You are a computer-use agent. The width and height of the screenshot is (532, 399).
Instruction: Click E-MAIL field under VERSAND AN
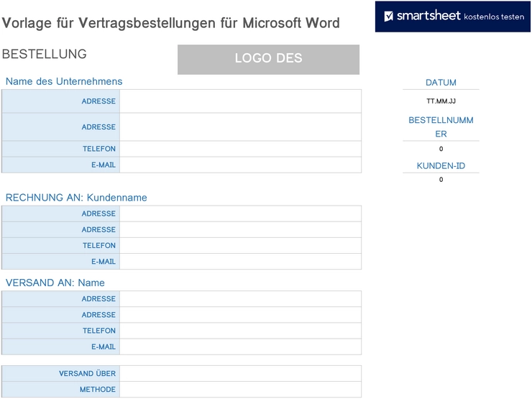coord(241,347)
